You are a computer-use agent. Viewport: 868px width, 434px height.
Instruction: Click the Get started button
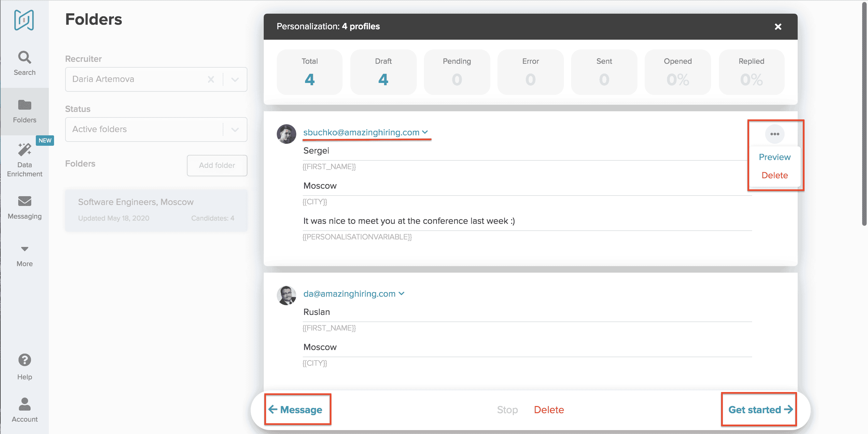coord(760,409)
